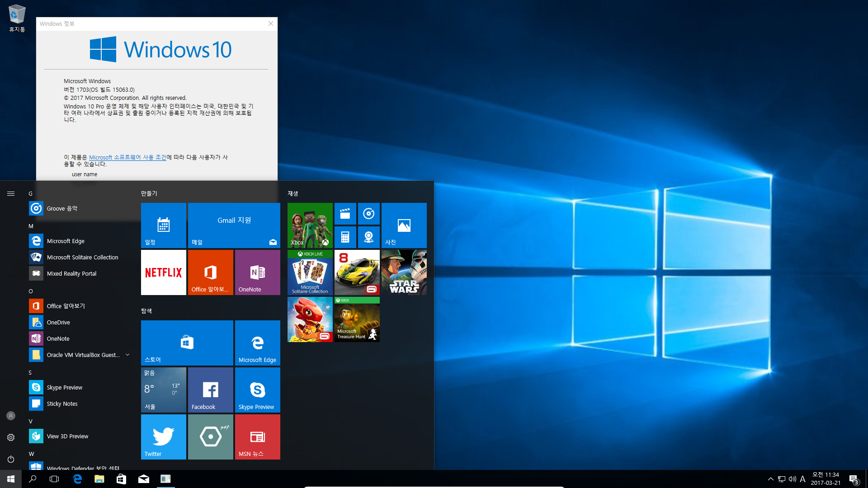Open taskbar Search magnifier
Image resolution: width=868 pixels, height=488 pixels.
(33, 479)
